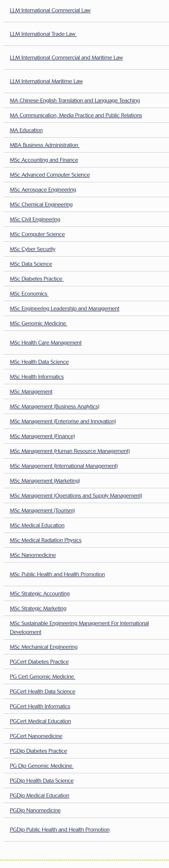The width and height of the screenshot is (169, 868).
Task: Open MSc Public Health and Health Promotion
Action: 57,574
